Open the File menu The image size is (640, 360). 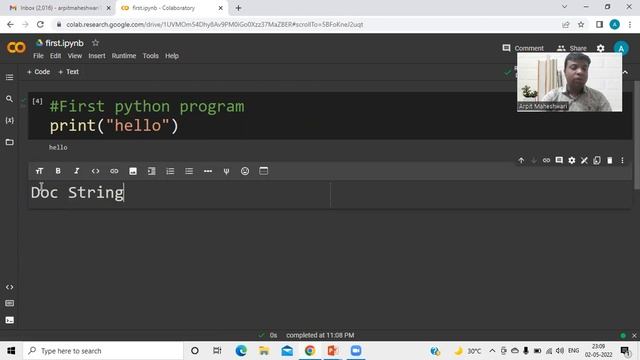(38, 56)
